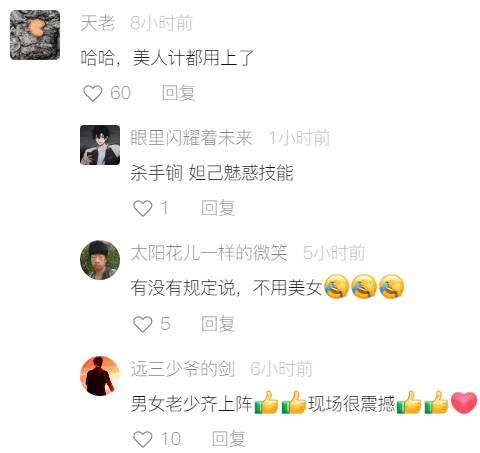
Task: Open profile via username 远三少爷的剑
Action: (183, 369)
